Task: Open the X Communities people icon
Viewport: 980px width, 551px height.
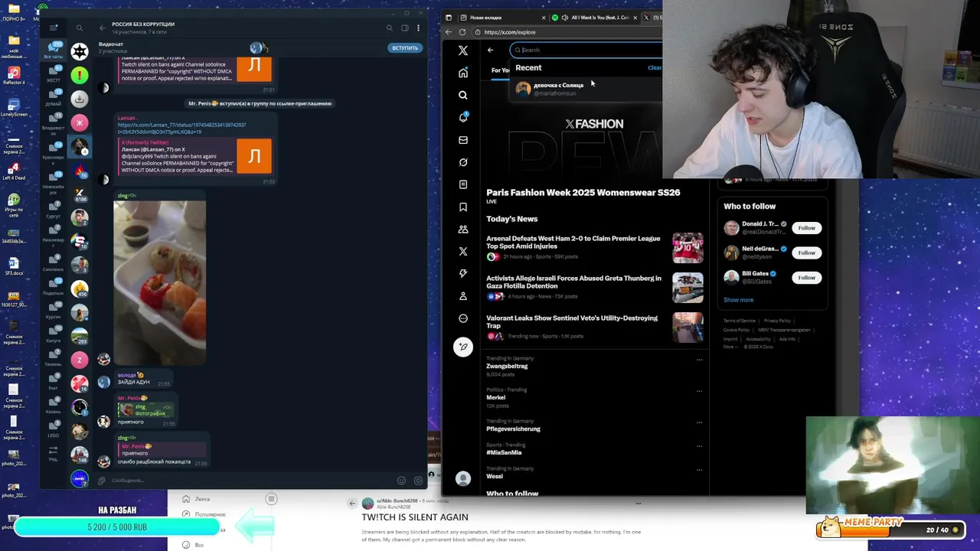Action: pyautogui.click(x=463, y=229)
